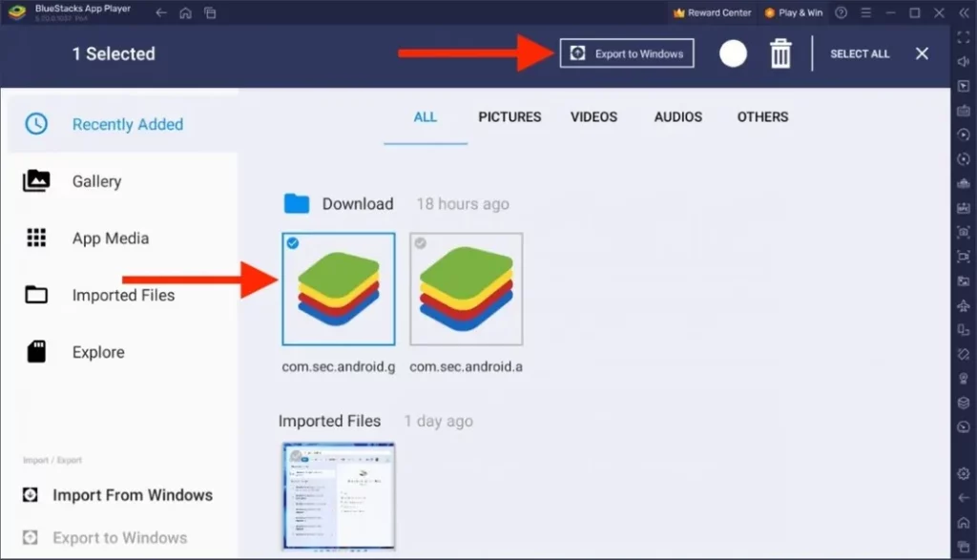This screenshot has width=977, height=560.
Task: Open Play & Win
Action: 793,12
